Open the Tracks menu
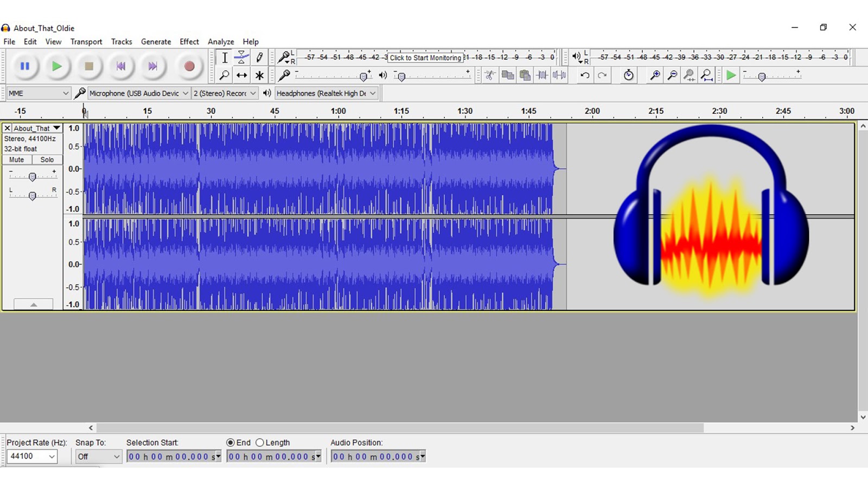 (122, 42)
